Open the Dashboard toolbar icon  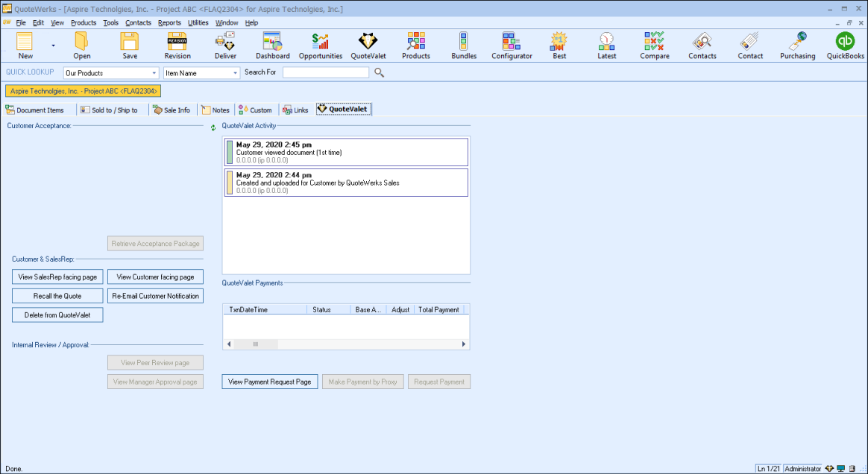(272, 45)
